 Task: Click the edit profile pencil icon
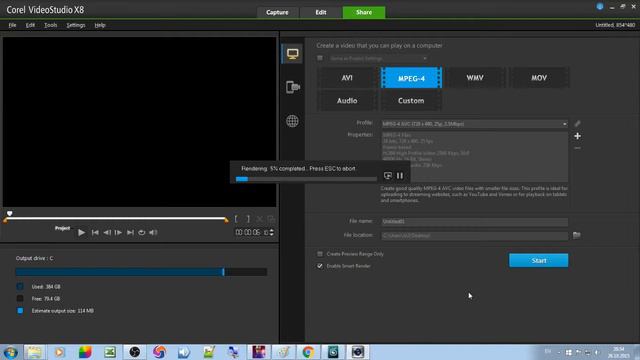[577, 123]
